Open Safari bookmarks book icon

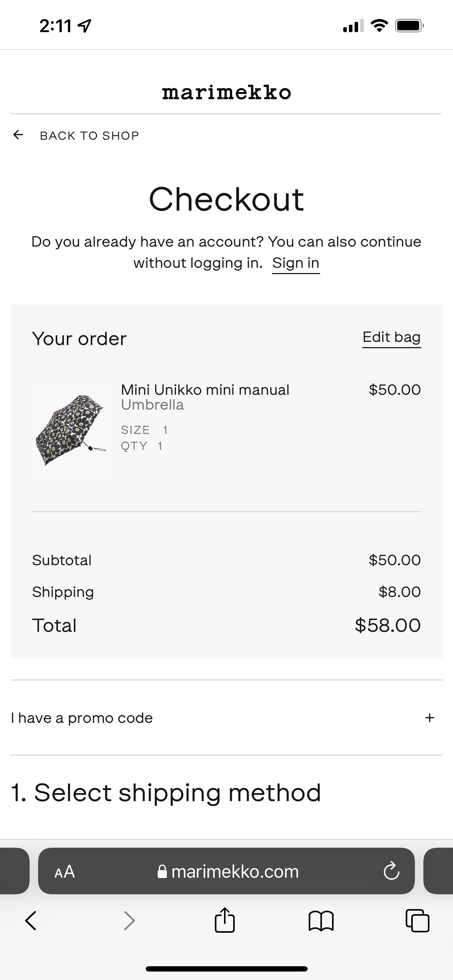(321, 921)
